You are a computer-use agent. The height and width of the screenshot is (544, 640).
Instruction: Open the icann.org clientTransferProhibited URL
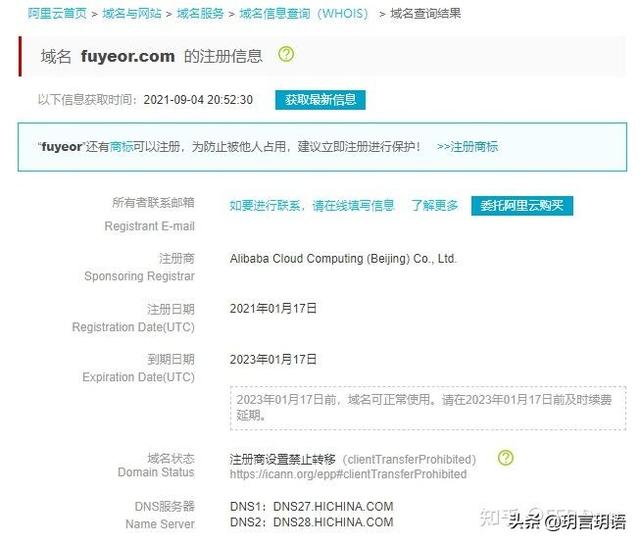(348, 474)
